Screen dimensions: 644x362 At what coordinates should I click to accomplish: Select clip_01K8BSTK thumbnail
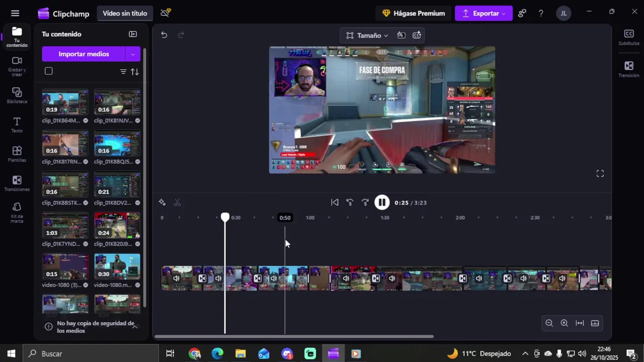point(65,185)
